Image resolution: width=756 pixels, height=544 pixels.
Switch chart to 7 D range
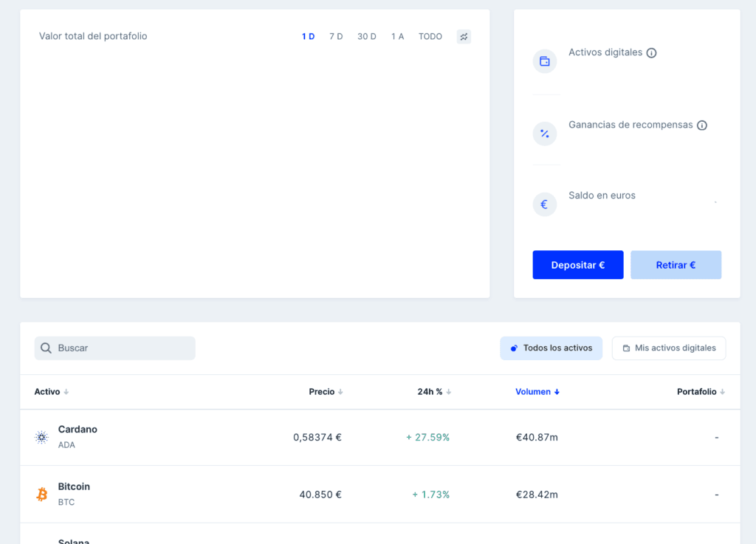[336, 36]
